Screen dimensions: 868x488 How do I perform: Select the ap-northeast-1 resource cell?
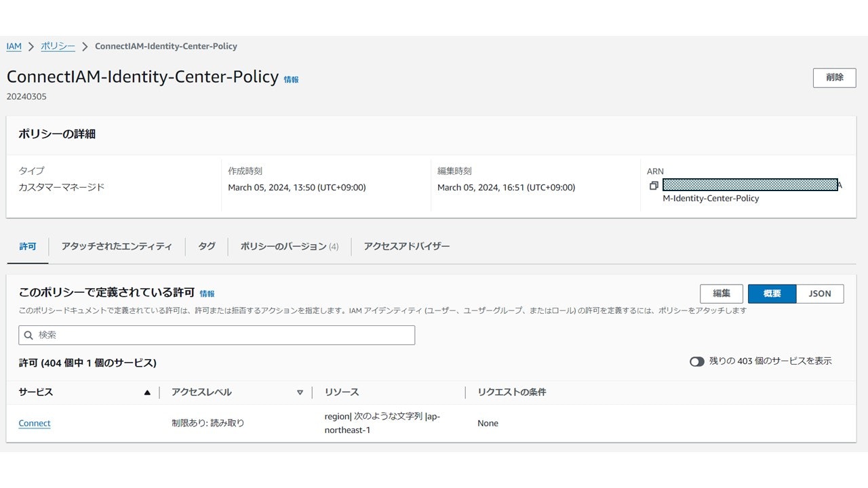click(382, 423)
